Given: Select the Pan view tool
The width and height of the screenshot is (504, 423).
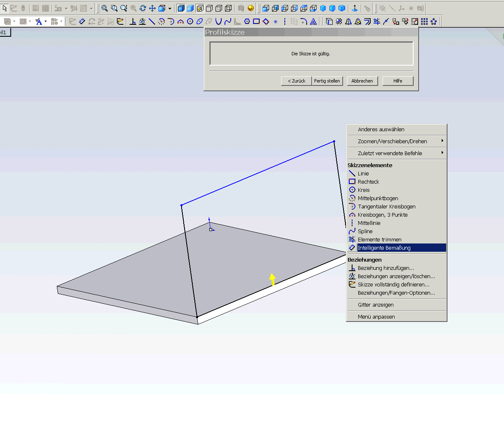Looking at the screenshot, I should (152, 8).
